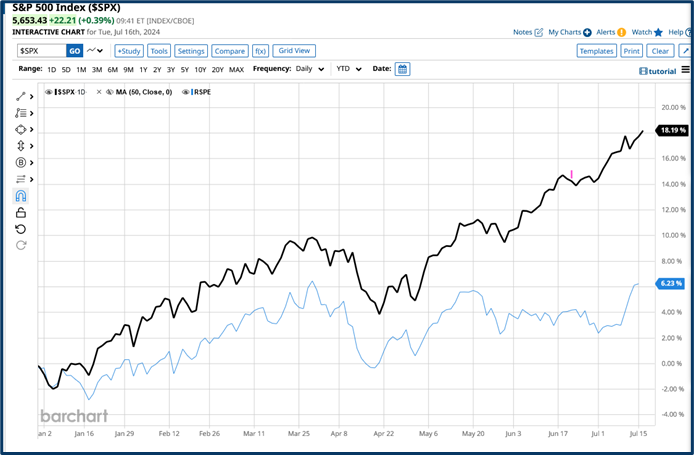The width and height of the screenshot is (694, 455).
Task: Click the Compare button
Action: 230,51
